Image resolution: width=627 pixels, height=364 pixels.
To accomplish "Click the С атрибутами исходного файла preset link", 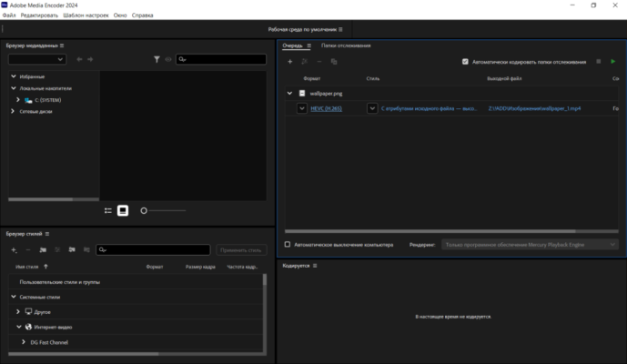I will [x=429, y=108].
